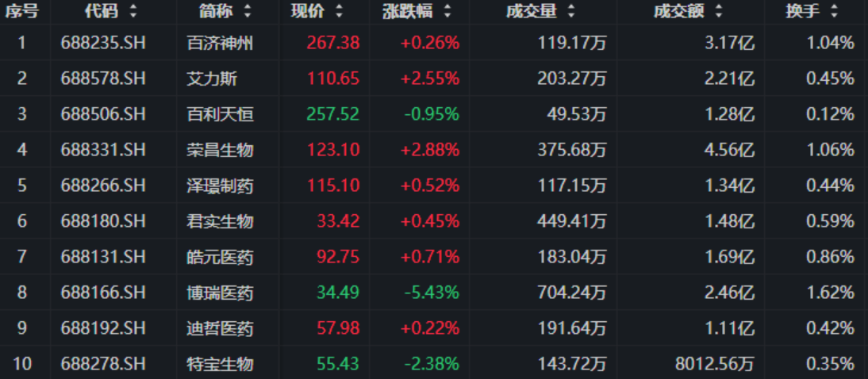
Task: Sort by 涨跌幅 column arrows
Action: point(447,11)
